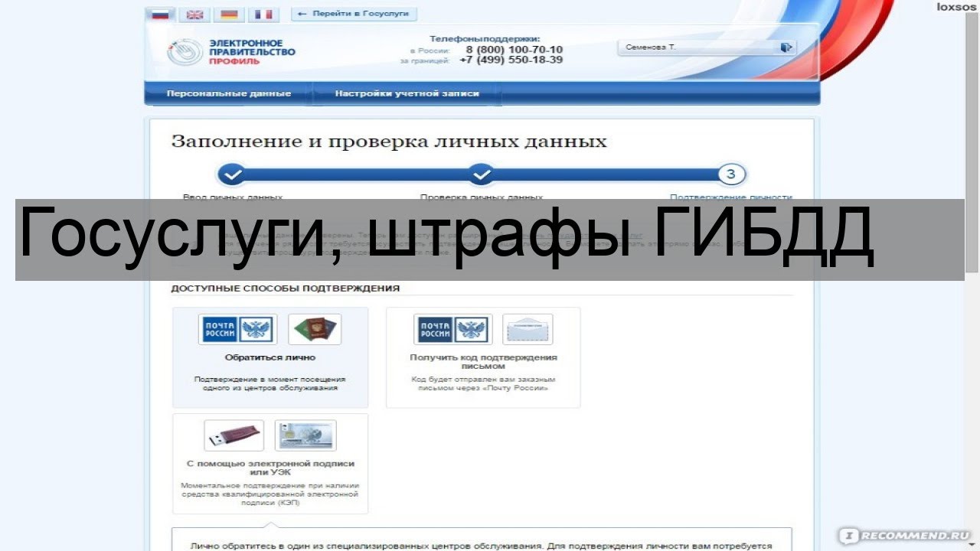This screenshot has height=551, width=980.
Task: Select 'С помощью электронной подписи или УЭК'
Action: (270, 464)
